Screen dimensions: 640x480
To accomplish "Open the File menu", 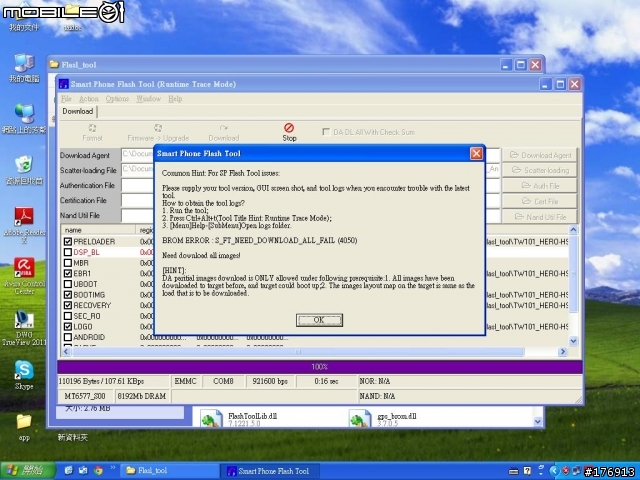I will [x=66, y=99].
